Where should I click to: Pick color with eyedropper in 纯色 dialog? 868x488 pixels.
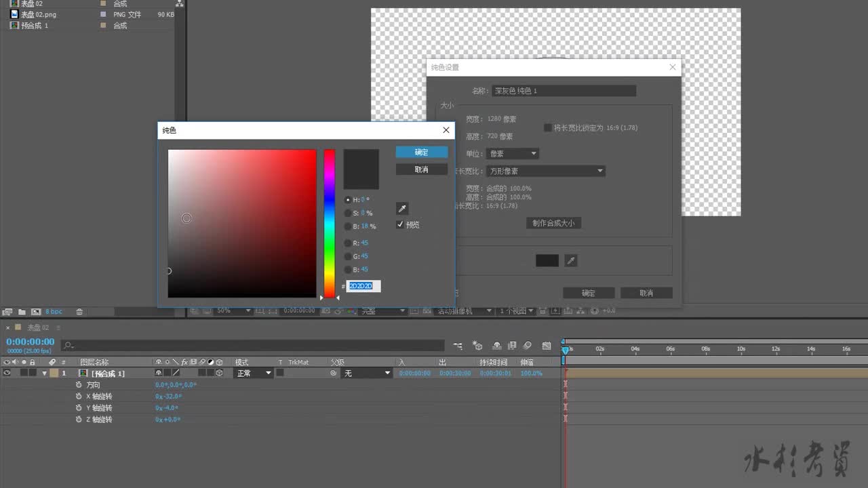click(x=402, y=209)
